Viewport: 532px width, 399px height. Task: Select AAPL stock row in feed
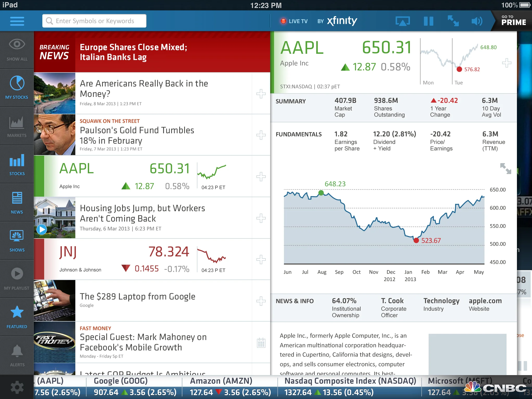[x=152, y=176]
